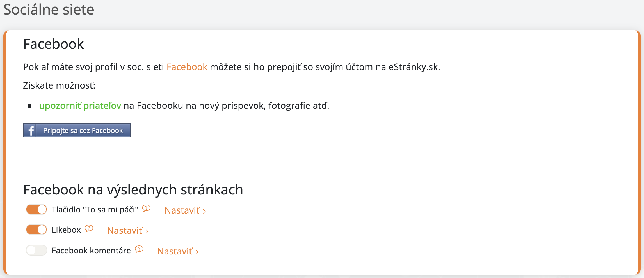
Task: Click the chevron after Nastaviť for Facebook komentáre
Action: point(197,252)
